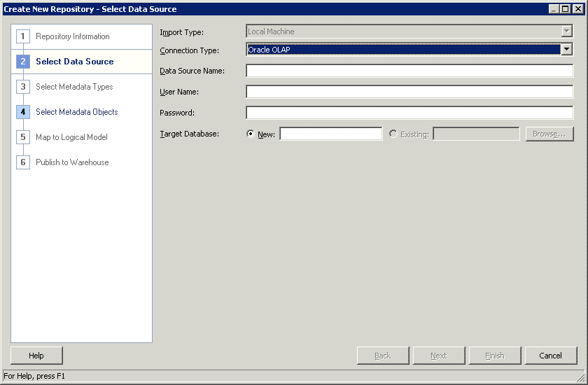Select the New target database radio button
The image size is (588, 385).
tap(250, 134)
